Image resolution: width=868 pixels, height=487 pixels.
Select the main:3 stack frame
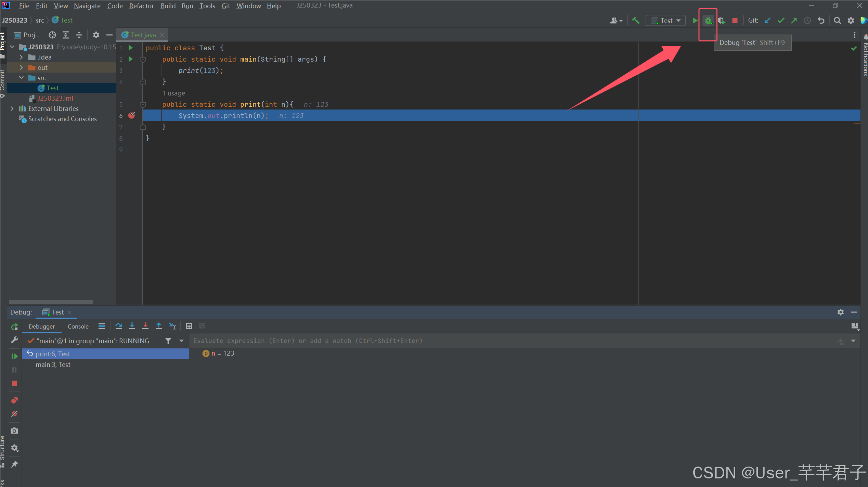coord(53,364)
